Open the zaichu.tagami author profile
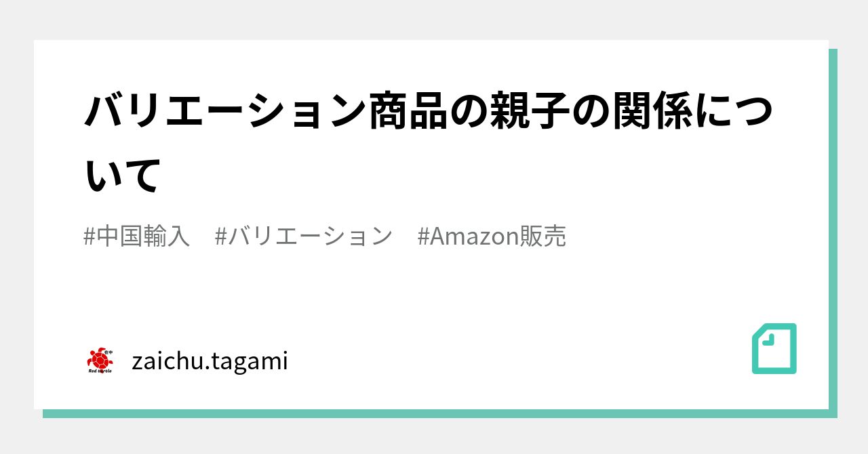This screenshot has width=868, height=454. coord(210,361)
